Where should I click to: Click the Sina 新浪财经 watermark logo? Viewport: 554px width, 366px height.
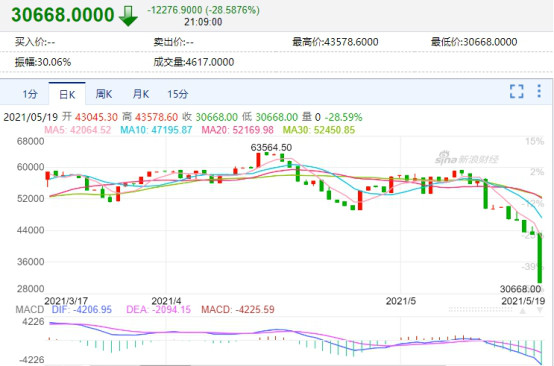click(466, 159)
